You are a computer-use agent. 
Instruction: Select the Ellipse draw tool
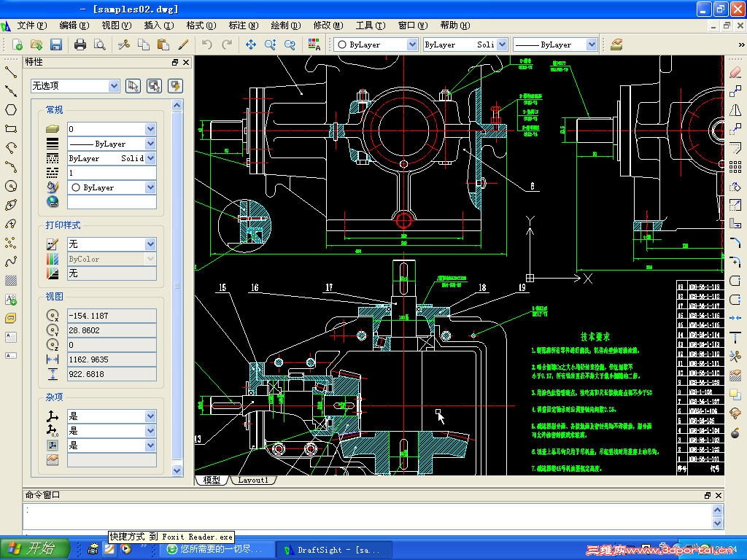point(10,205)
